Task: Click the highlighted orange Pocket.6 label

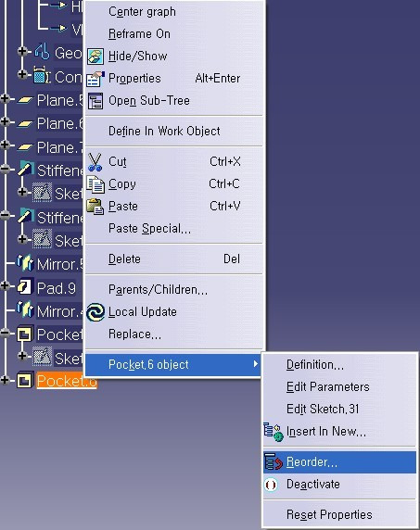Action: pos(67,381)
